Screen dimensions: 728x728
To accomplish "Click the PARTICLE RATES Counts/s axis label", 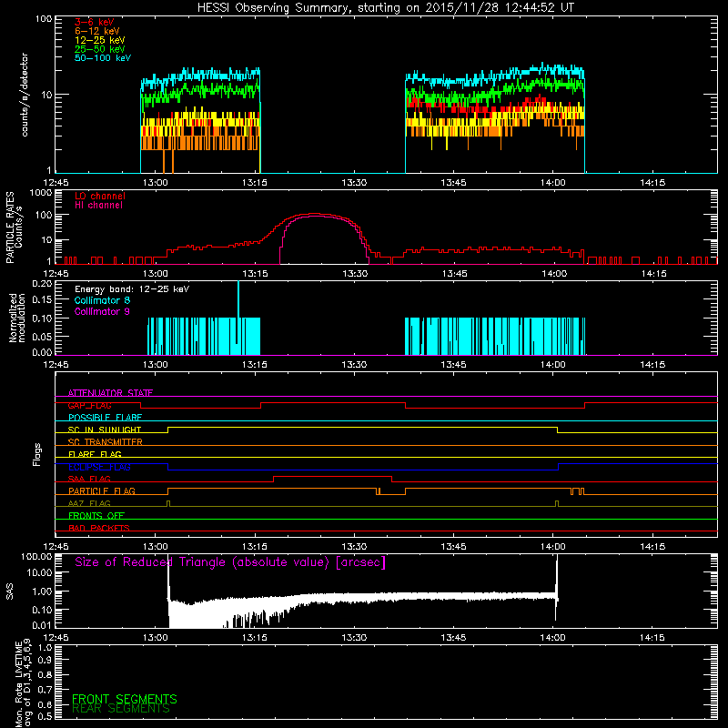I will coord(14,227).
